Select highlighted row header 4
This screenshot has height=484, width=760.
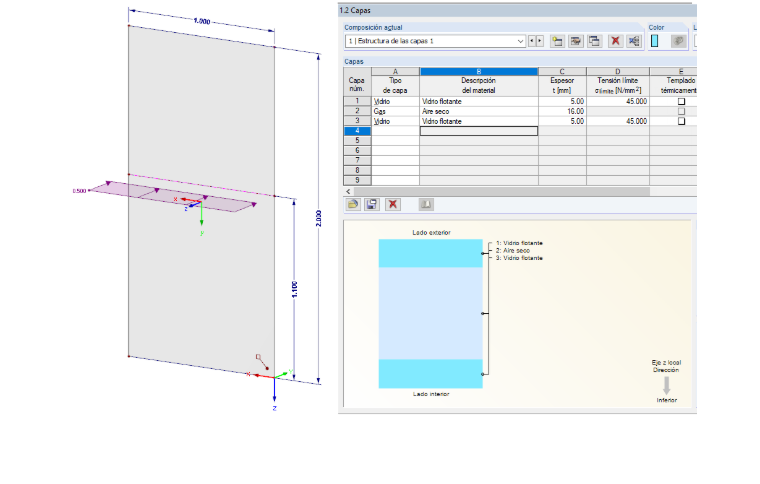point(357,131)
